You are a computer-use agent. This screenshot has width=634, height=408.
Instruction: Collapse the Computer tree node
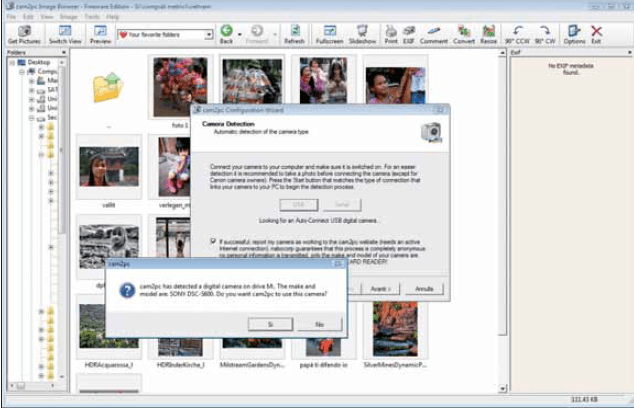(22, 72)
